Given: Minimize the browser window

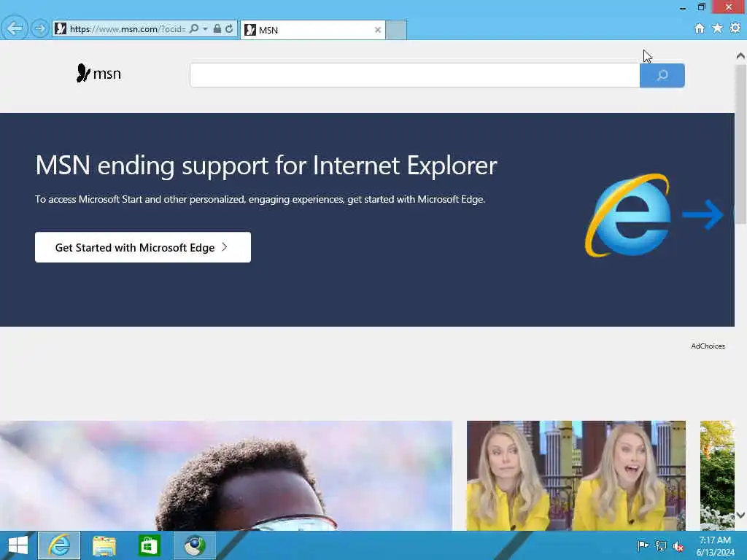Looking at the screenshot, I should tap(683, 7).
